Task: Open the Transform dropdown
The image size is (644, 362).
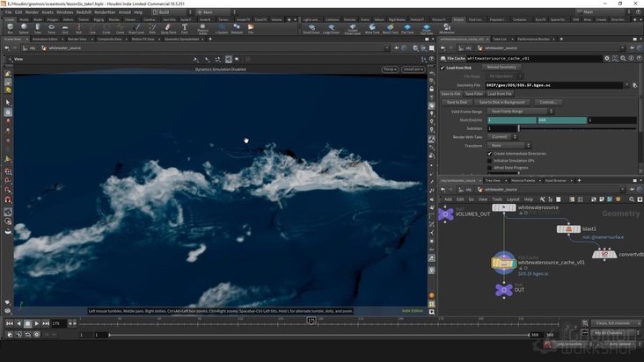Action: click(x=509, y=146)
